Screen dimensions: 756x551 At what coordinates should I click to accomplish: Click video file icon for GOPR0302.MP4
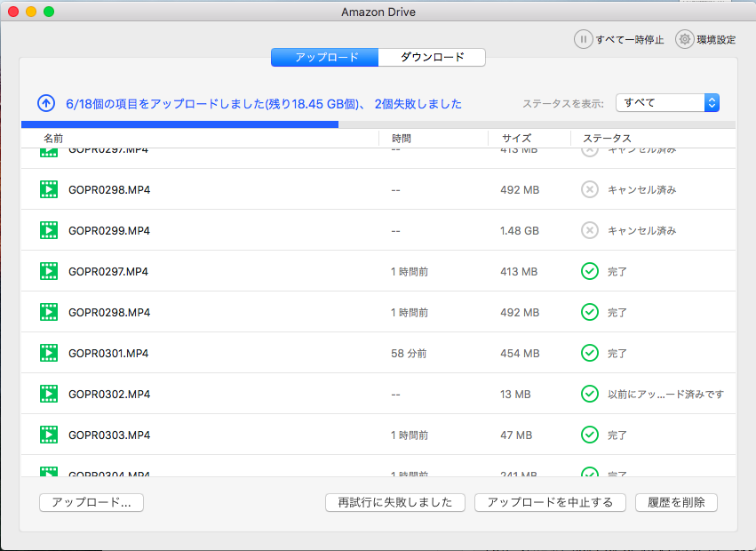pyautogui.click(x=49, y=394)
